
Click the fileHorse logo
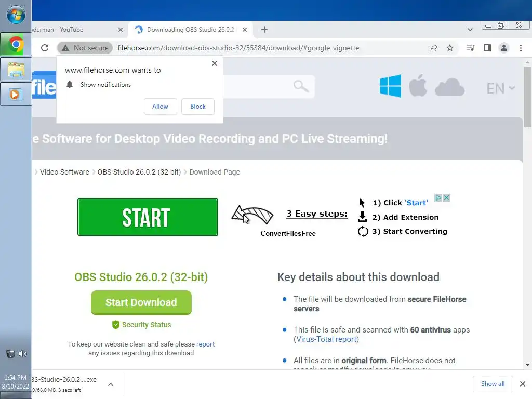coord(45,85)
